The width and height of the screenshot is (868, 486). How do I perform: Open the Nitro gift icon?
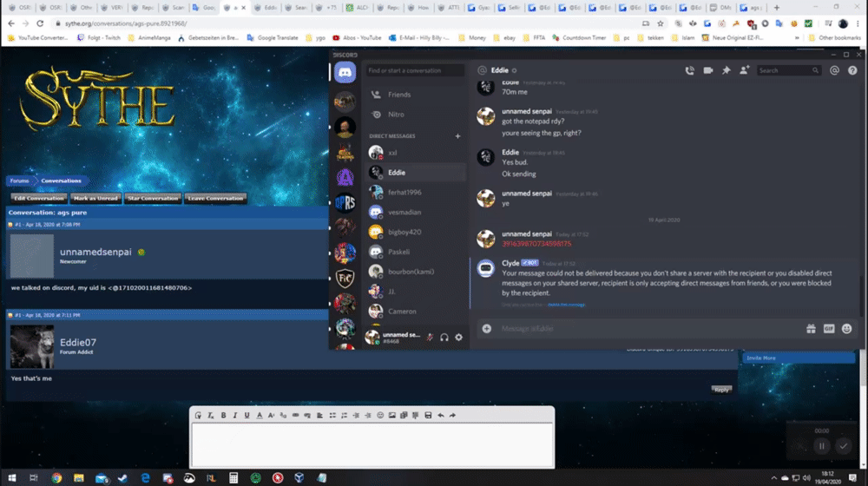pyautogui.click(x=811, y=329)
